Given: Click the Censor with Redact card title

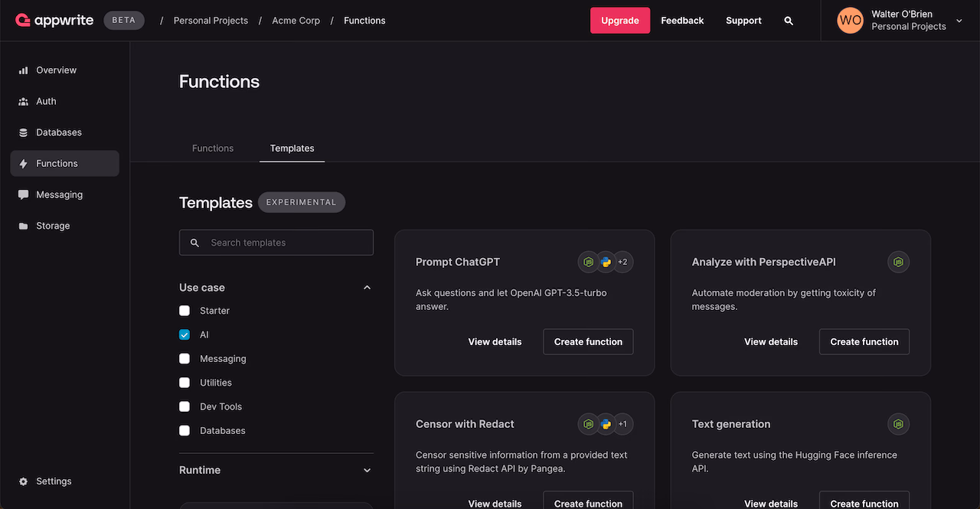Looking at the screenshot, I should [x=465, y=424].
